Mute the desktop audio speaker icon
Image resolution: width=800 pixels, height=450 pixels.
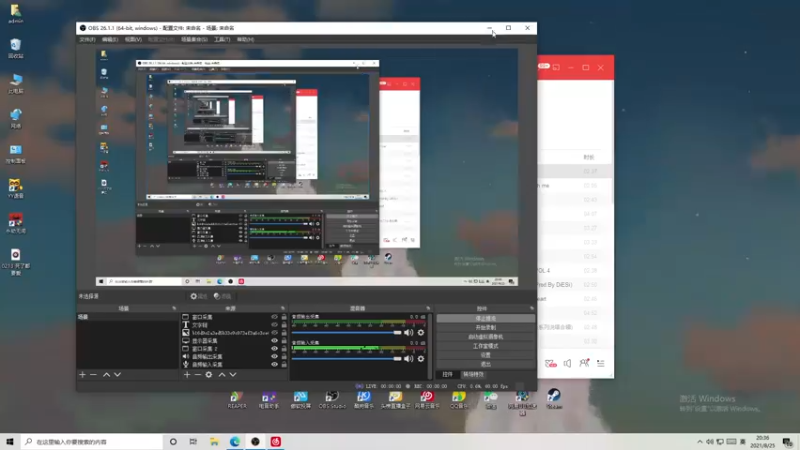point(409,333)
